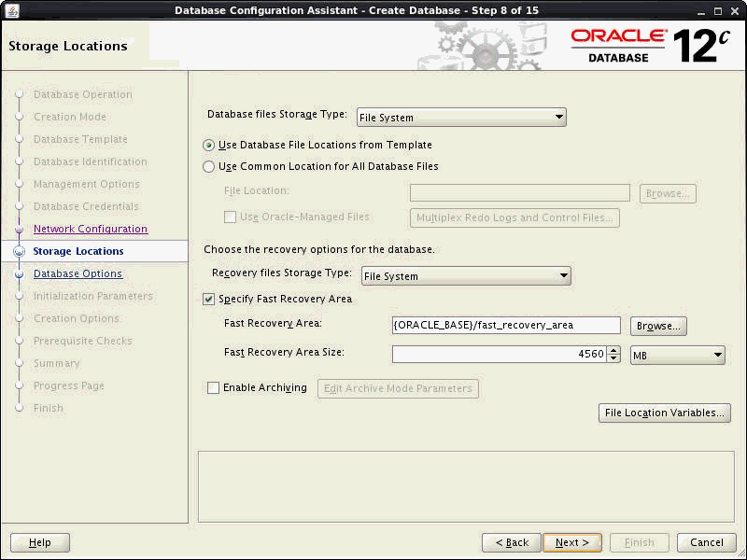The height and width of the screenshot is (560, 747).
Task: Click the empty message area at the bottom
Action: pyautogui.click(x=466, y=486)
